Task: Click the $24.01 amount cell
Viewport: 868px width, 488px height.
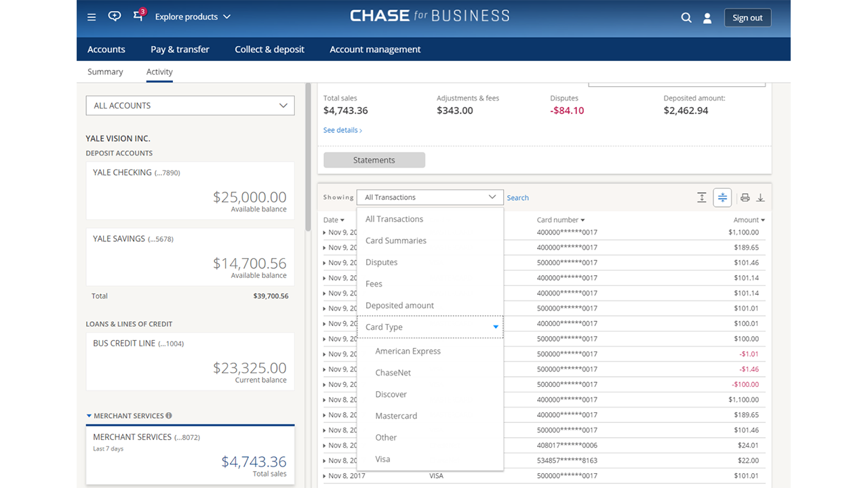Action: pos(748,445)
